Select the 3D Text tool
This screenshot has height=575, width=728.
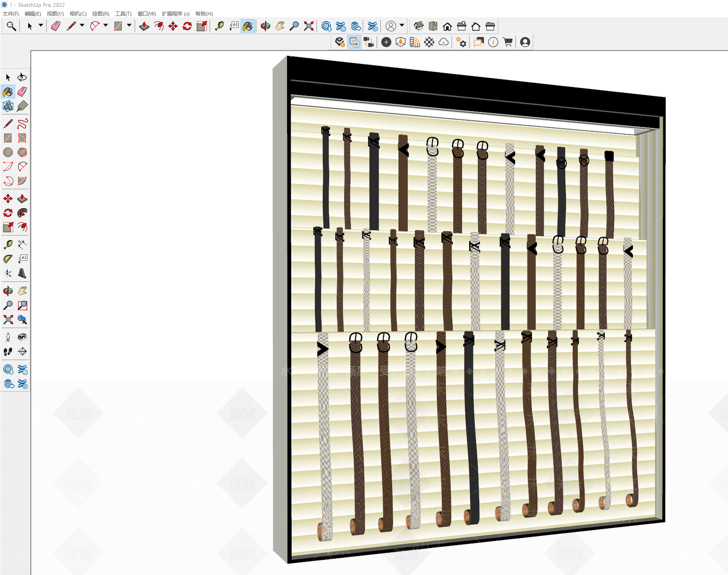click(22, 273)
